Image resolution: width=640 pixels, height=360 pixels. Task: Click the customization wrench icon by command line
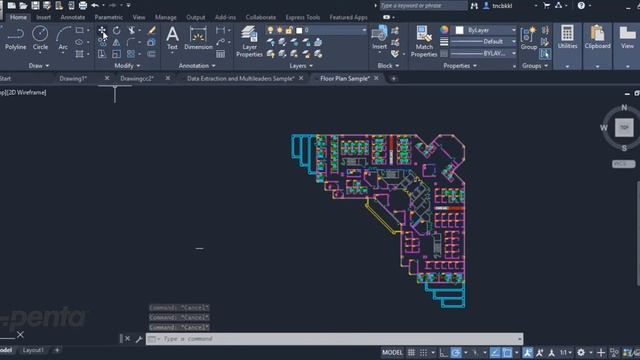click(x=139, y=339)
